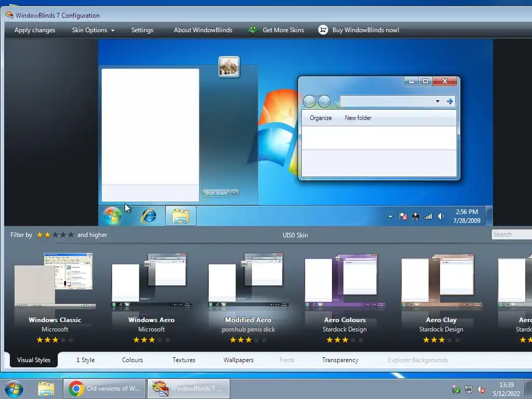This screenshot has width=532, height=399.
Task: Switch to the Colours tab
Action: point(132,360)
